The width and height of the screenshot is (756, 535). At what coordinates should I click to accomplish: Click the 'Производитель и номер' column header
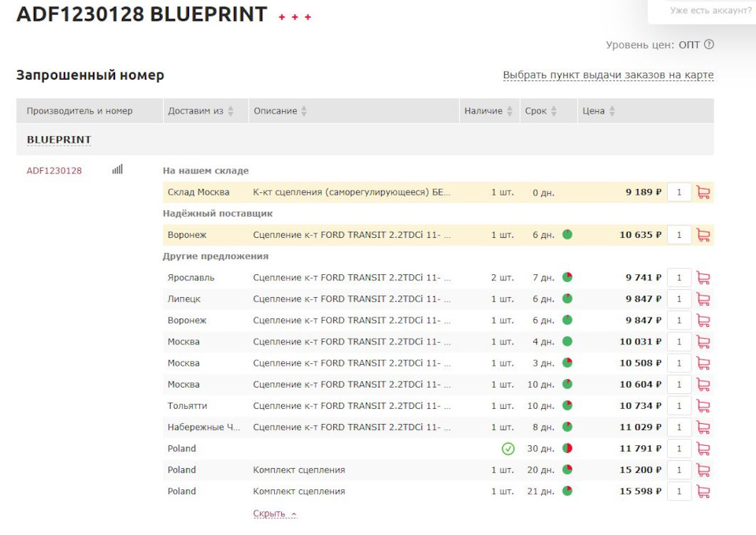tap(80, 111)
